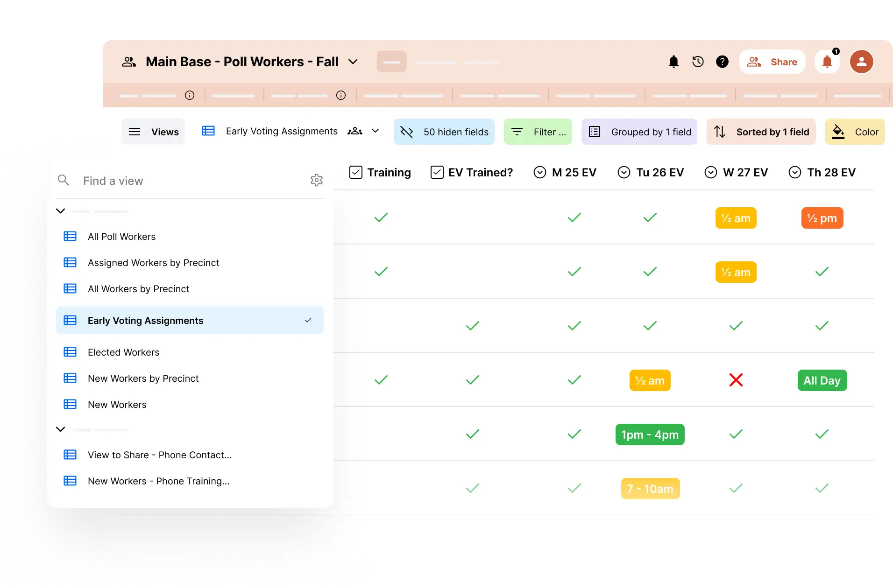Open the view settings gear icon
The image size is (893, 588).
tap(317, 180)
